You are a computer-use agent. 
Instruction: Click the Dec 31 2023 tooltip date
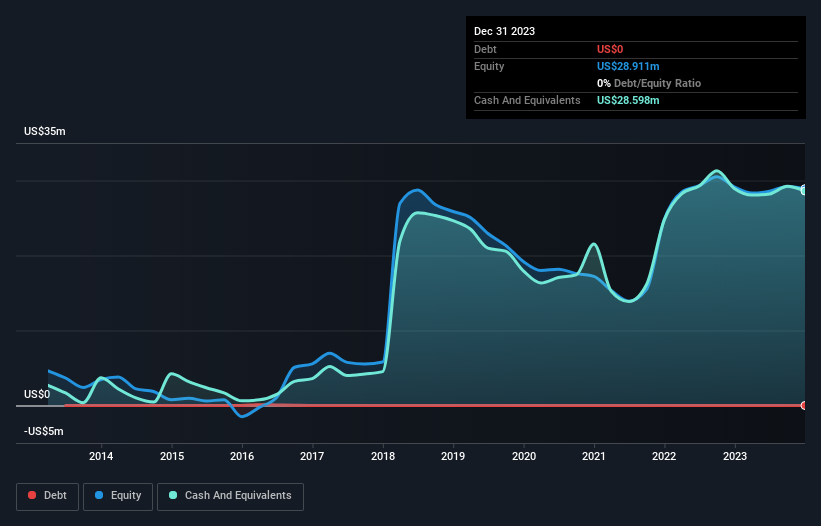(504, 31)
